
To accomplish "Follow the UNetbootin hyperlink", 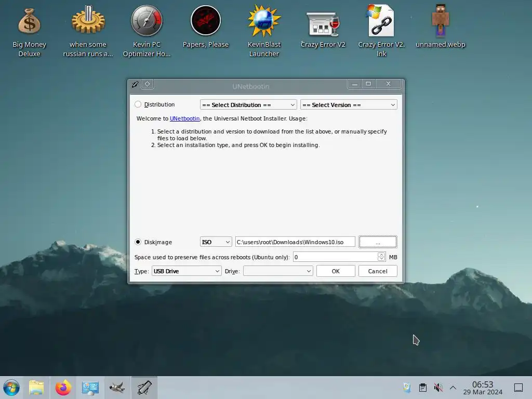I will point(184,118).
